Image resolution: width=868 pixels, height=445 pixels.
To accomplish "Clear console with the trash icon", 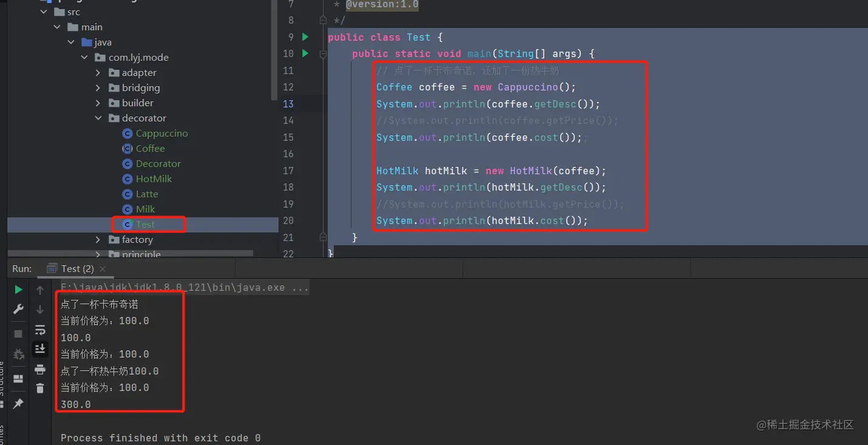I will (x=40, y=388).
